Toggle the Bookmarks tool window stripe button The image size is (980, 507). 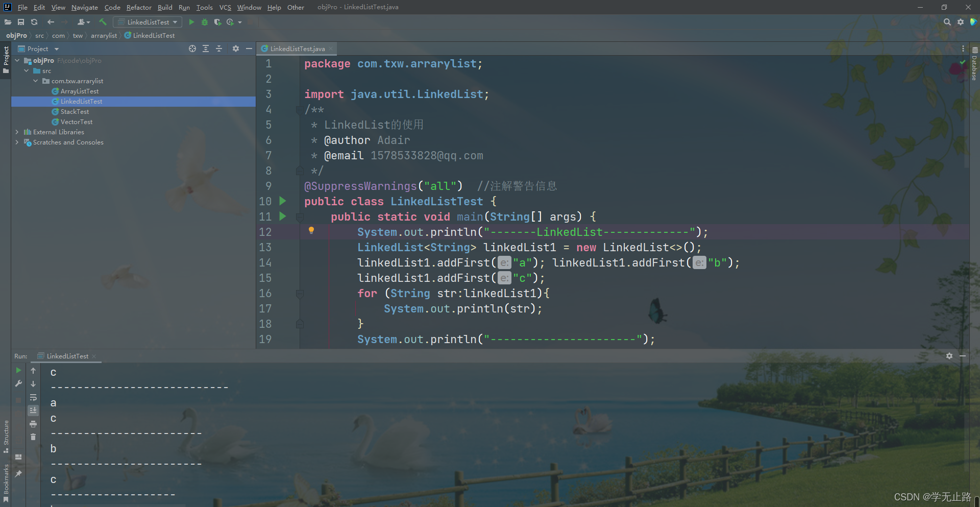(x=6, y=482)
